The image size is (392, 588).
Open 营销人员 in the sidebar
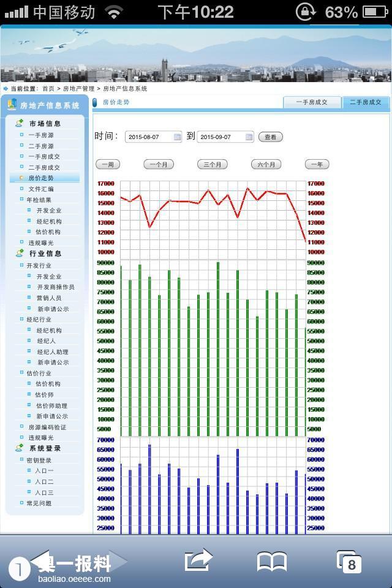pos(49,298)
